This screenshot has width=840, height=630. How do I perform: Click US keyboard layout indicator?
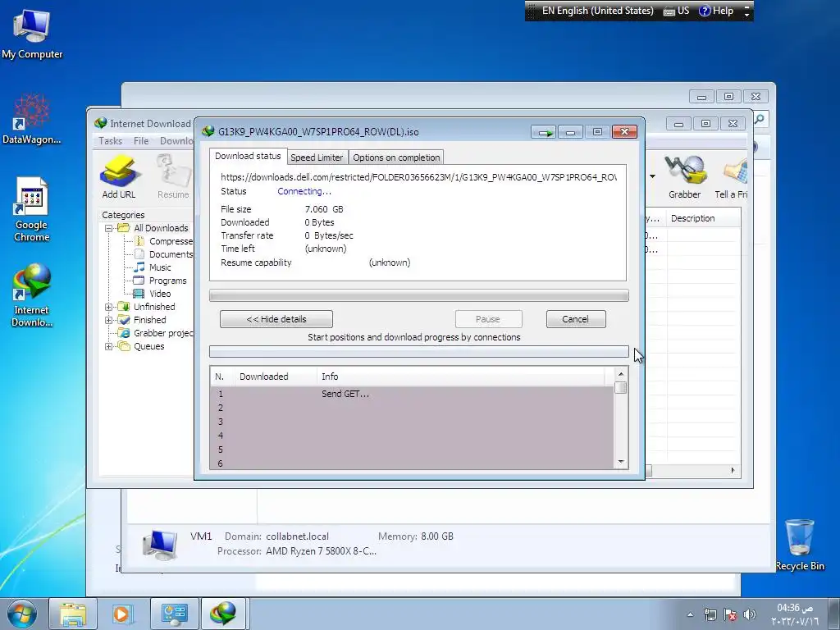click(x=677, y=11)
